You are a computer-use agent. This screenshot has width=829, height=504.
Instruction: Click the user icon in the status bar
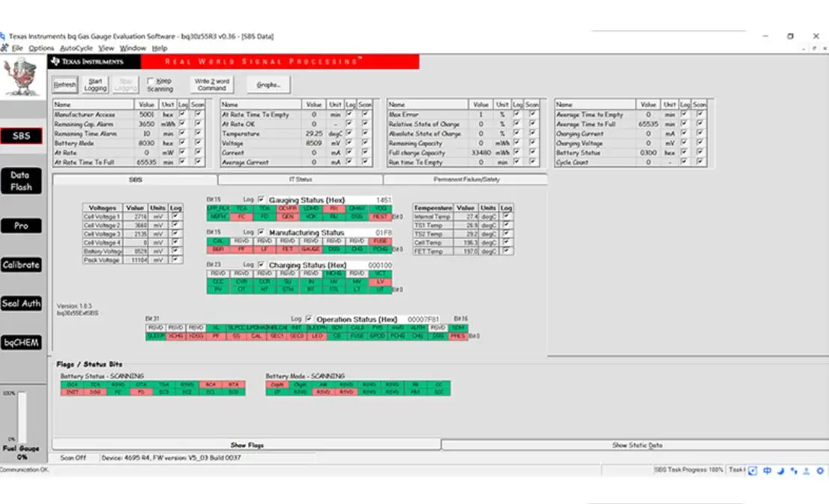pos(805,470)
